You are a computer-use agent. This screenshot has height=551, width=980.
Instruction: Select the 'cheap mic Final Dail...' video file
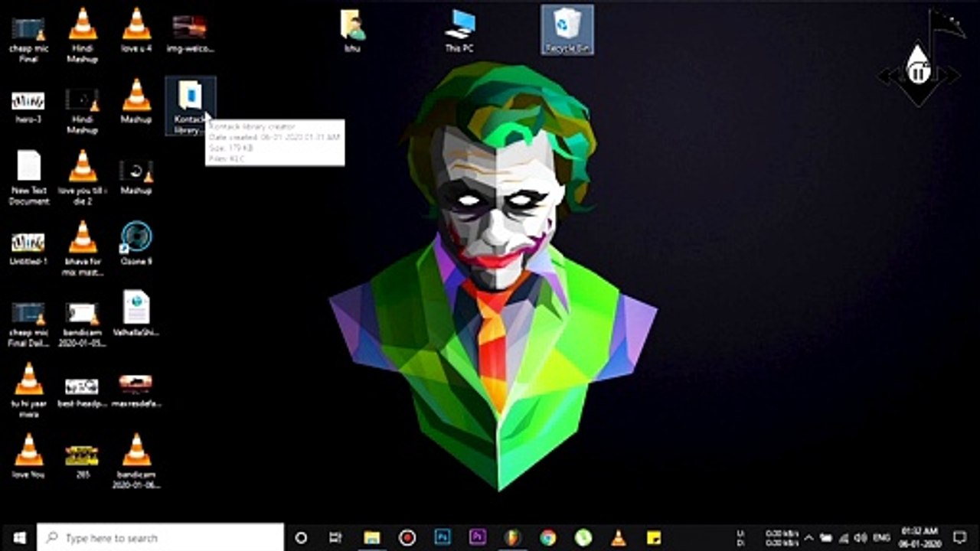28,322
